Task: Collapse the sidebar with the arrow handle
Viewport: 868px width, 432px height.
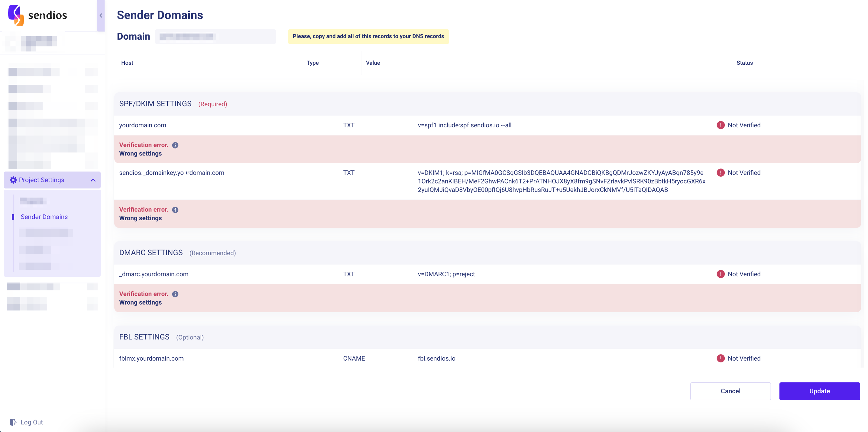Action: click(101, 15)
